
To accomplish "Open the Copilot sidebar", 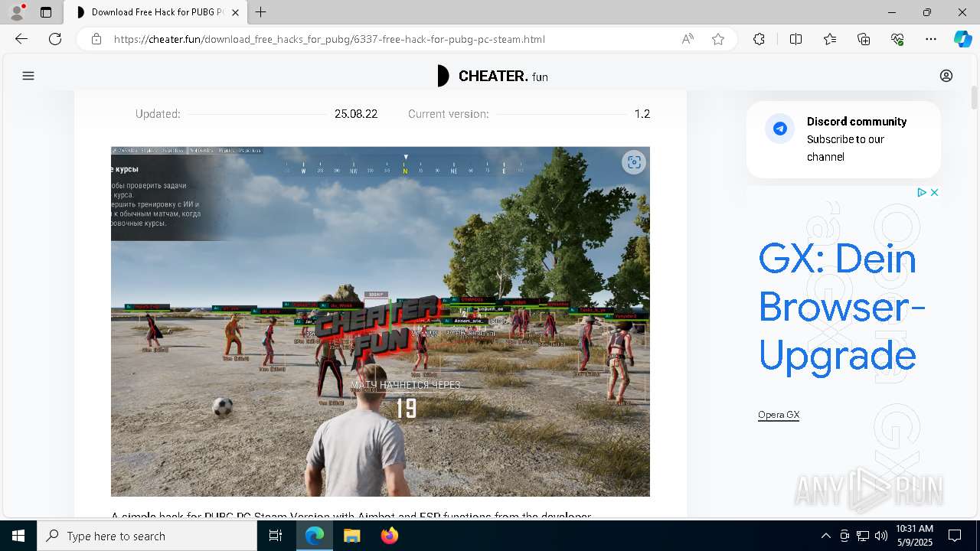I will click(962, 39).
